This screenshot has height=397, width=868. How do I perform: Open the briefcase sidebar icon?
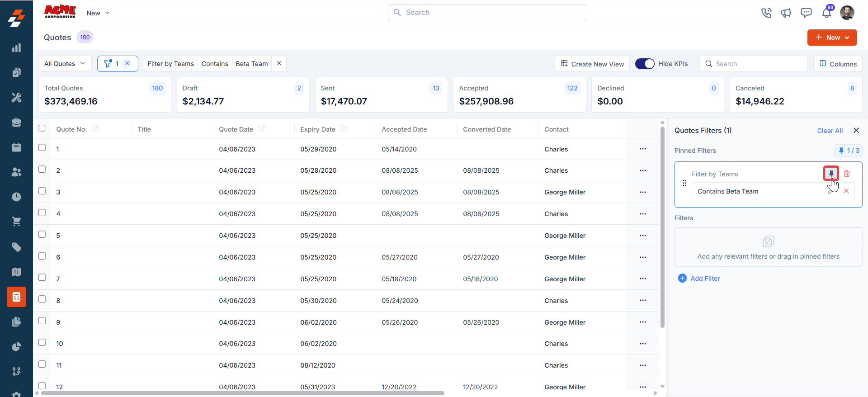(x=16, y=122)
